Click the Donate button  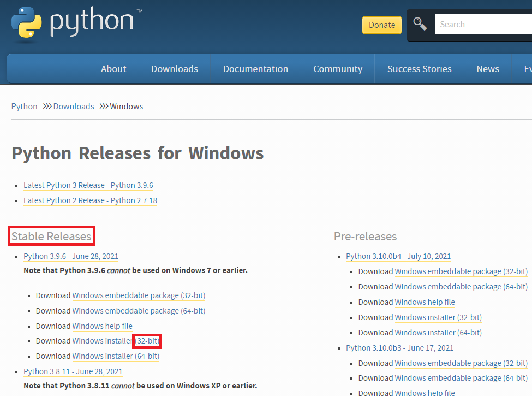(382, 25)
